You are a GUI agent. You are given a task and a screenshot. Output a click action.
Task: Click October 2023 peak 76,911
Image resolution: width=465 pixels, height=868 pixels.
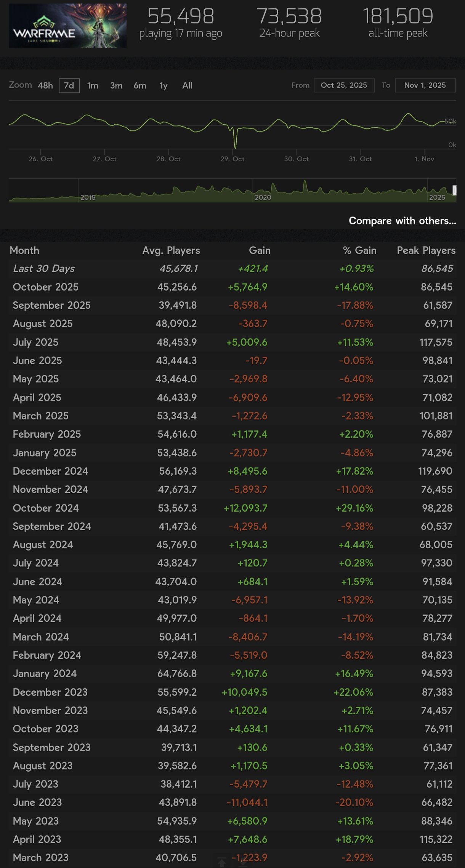point(439,729)
